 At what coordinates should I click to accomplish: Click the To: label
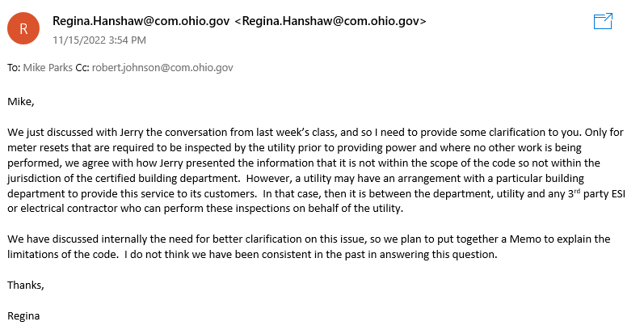pyautogui.click(x=14, y=67)
